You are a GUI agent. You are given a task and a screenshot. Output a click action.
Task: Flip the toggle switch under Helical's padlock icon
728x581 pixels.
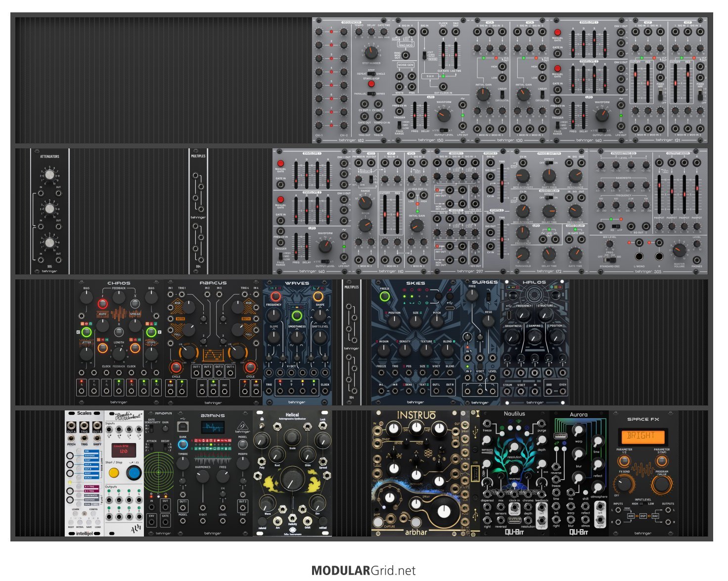(x=262, y=426)
